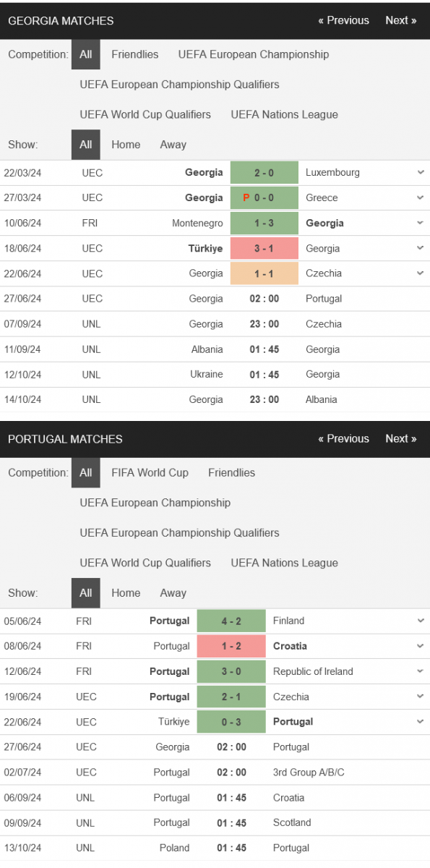This screenshot has width=430, height=868.
Task: Select UEFA World Cup Qualifiers for Portugal
Action: [145, 563]
